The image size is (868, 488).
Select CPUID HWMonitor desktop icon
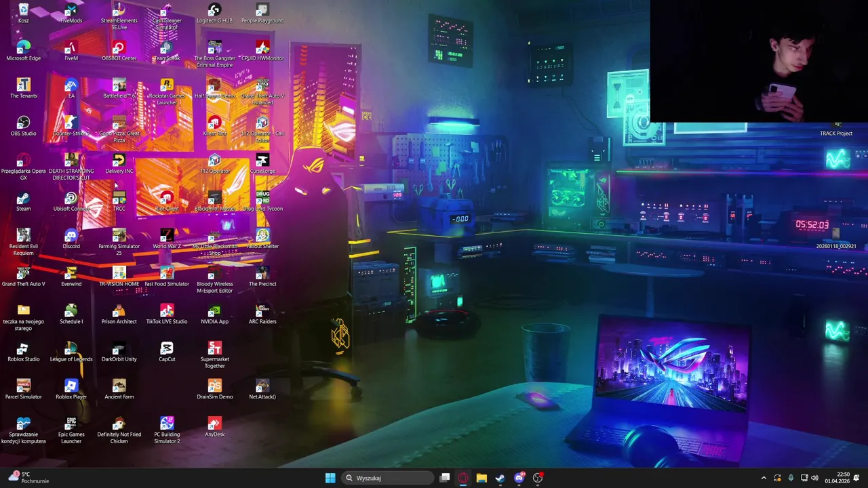262,51
